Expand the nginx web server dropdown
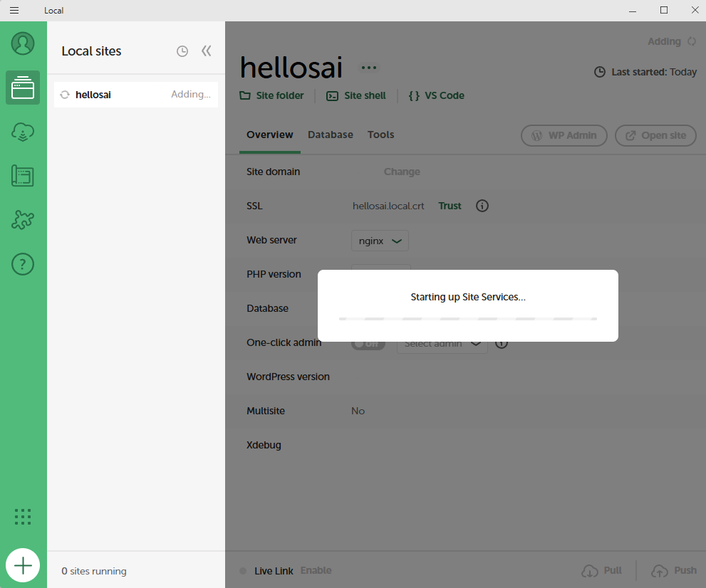Image resolution: width=706 pixels, height=588 pixels. (x=380, y=241)
